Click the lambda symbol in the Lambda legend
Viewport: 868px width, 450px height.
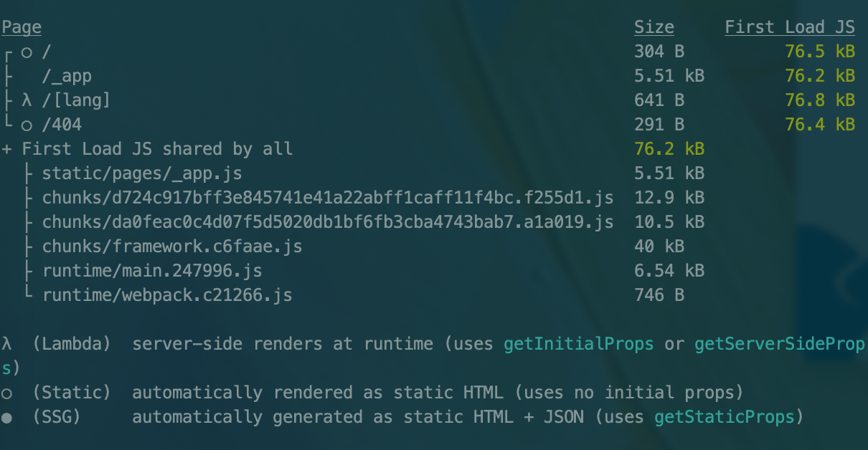click(6, 344)
